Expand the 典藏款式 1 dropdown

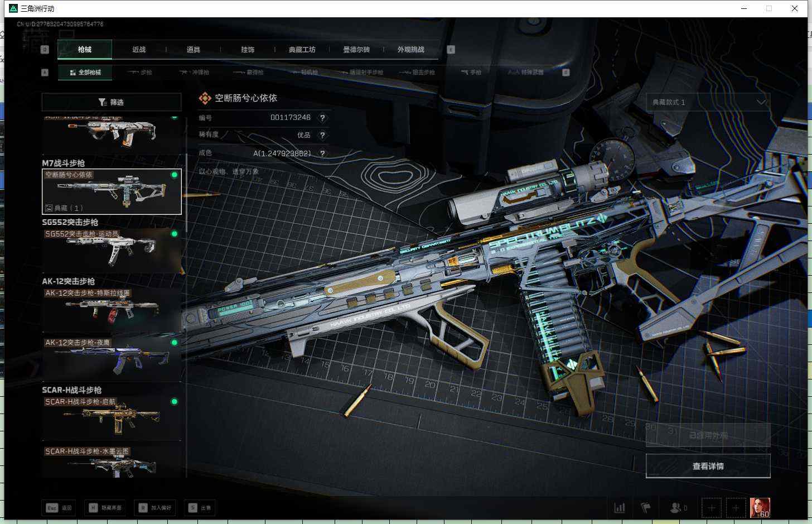tap(708, 102)
